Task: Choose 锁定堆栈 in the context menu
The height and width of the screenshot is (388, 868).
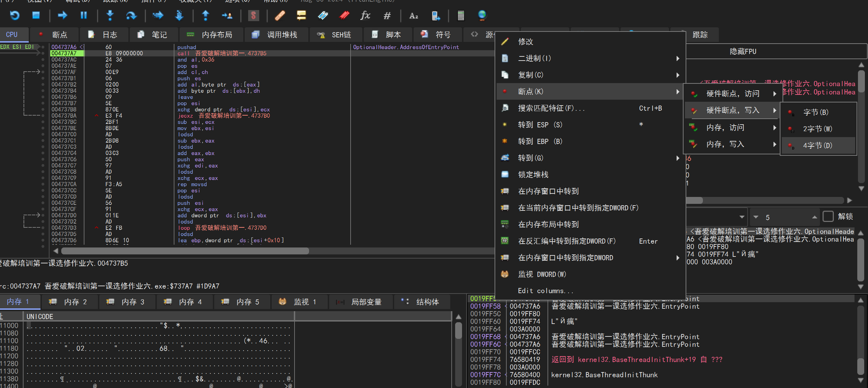Action: coord(590,174)
